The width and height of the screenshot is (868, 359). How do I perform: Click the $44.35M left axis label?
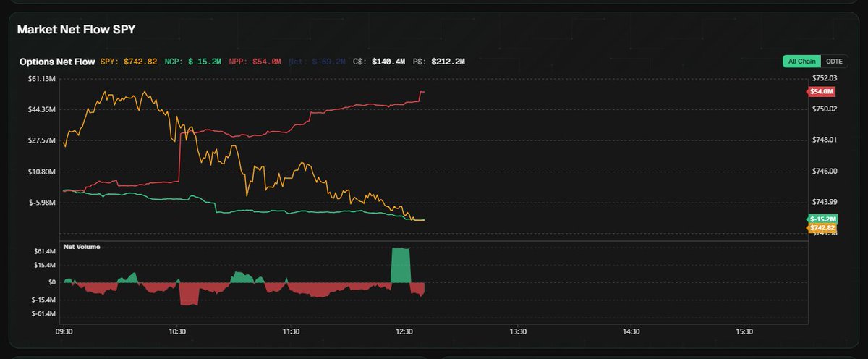coord(42,109)
